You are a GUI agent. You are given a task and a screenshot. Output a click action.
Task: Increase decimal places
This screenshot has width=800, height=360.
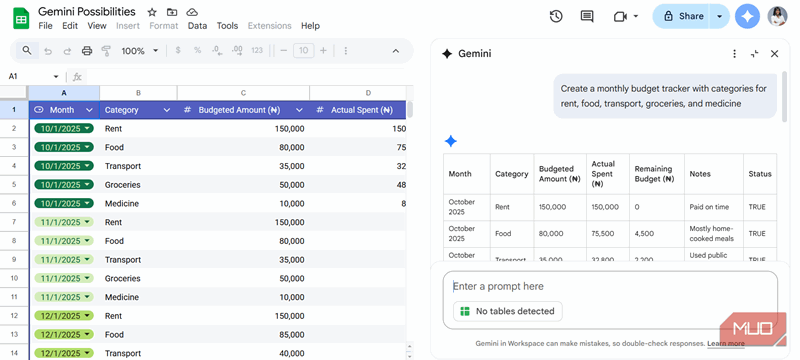pos(237,50)
